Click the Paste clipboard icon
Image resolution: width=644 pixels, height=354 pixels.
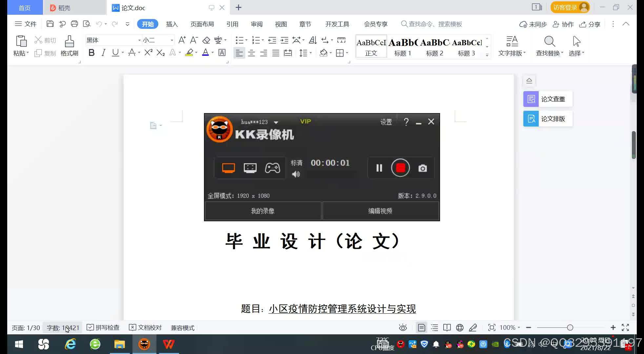click(21, 42)
